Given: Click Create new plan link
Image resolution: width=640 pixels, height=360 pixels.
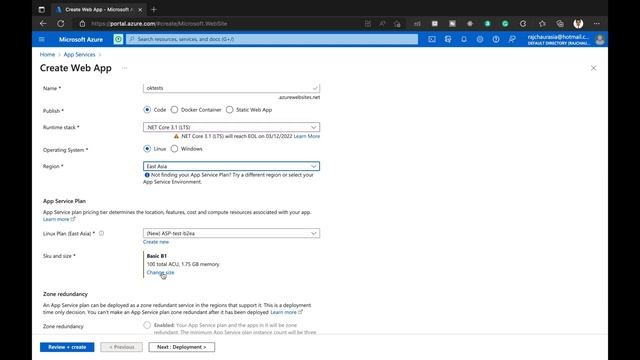Looking at the screenshot, I should coord(156,242).
